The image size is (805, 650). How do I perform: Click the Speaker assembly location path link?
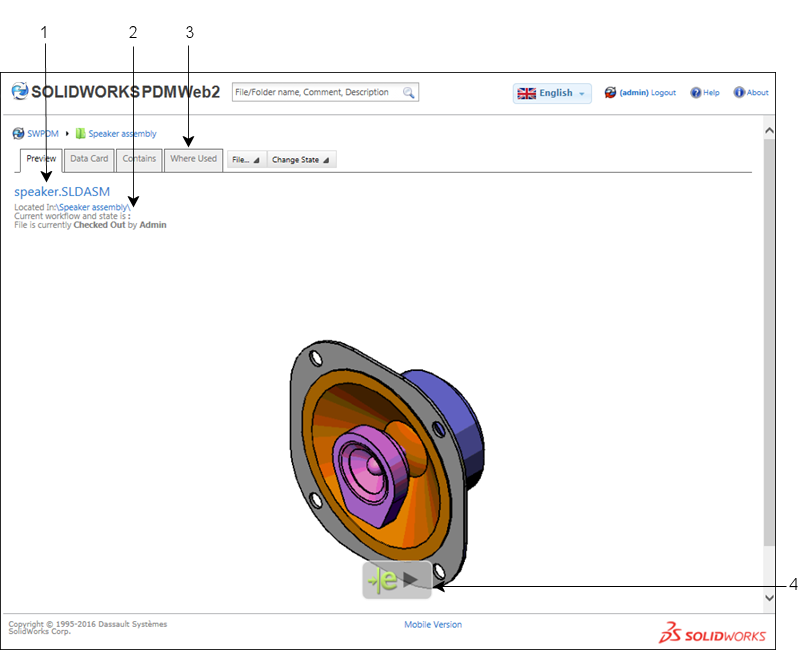coord(94,207)
